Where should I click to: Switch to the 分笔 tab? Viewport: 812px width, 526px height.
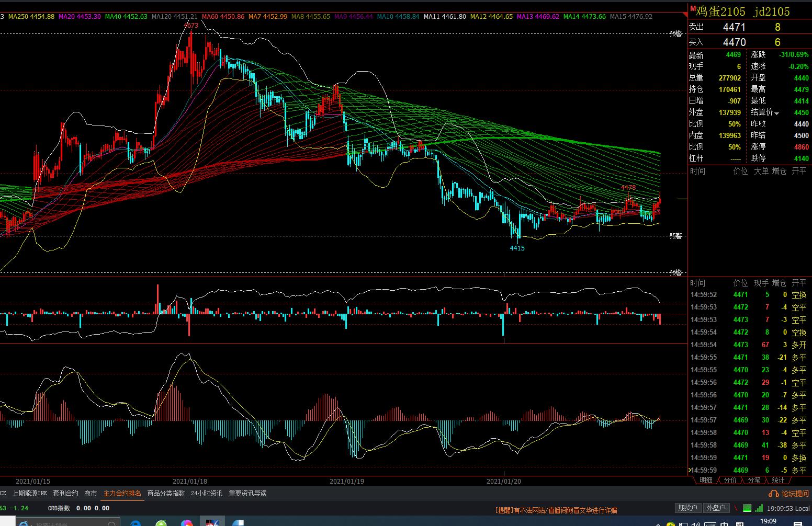(754, 480)
